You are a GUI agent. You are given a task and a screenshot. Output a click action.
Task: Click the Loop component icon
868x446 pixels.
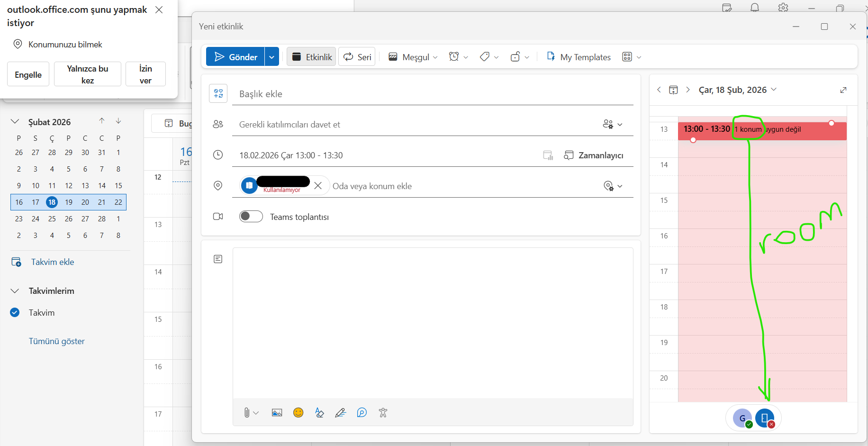(x=362, y=413)
